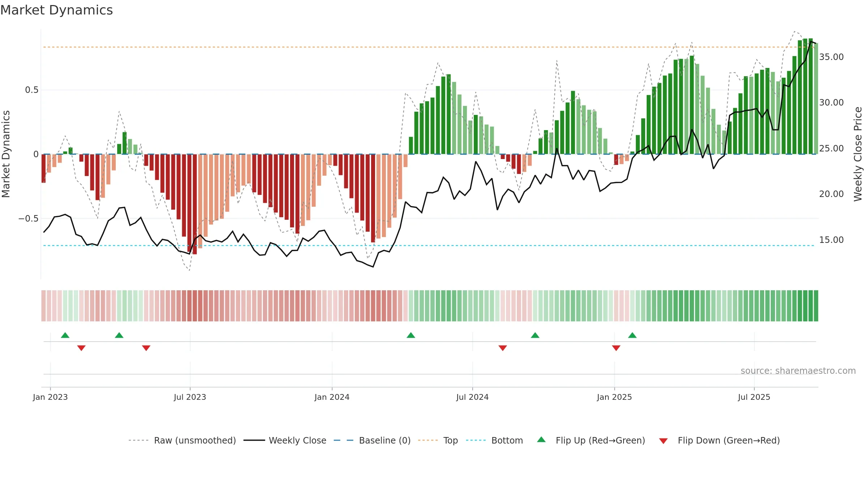The width and height of the screenshot is (868, 488).
Task: Toggle the Baseline (0) legend entry
Action: click(x=372, y=440)
